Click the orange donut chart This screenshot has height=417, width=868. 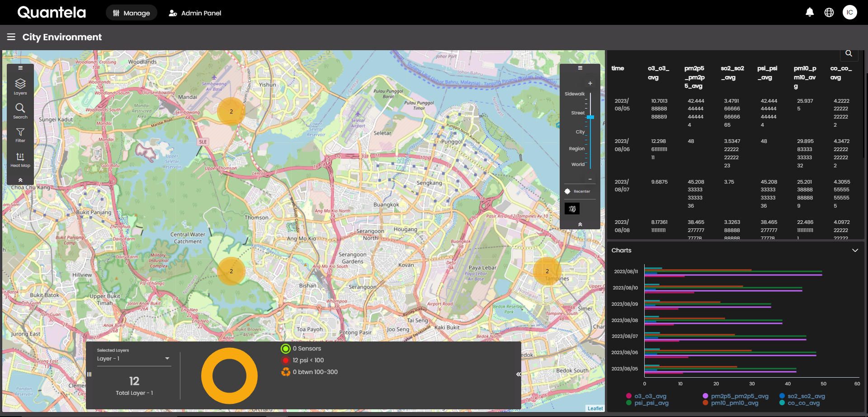coord(229,376)
